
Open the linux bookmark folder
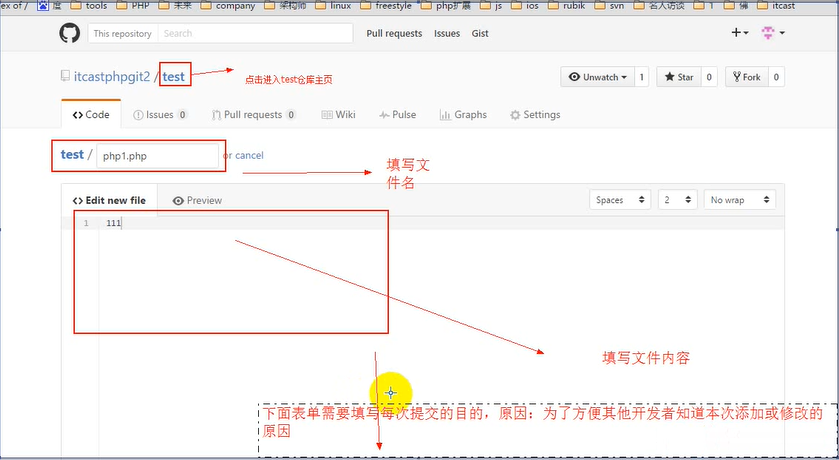pyautogui.click(x=333, y=5)
